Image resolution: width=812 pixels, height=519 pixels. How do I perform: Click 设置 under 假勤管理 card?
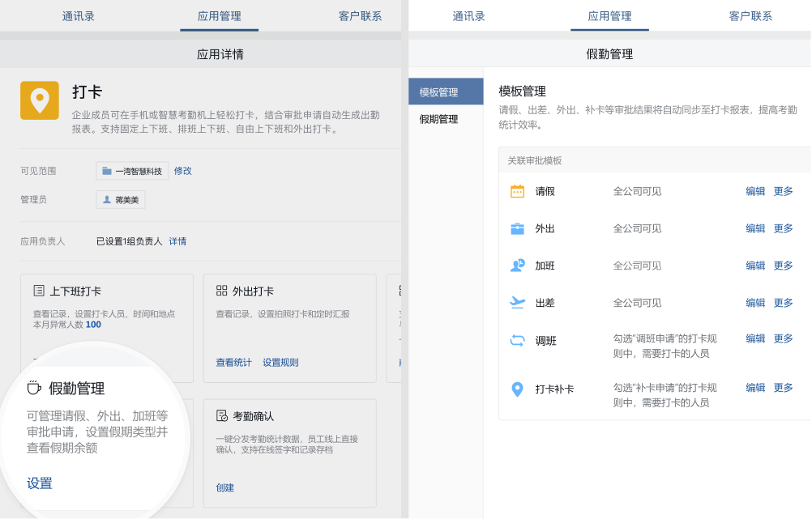tap(40, 483)
